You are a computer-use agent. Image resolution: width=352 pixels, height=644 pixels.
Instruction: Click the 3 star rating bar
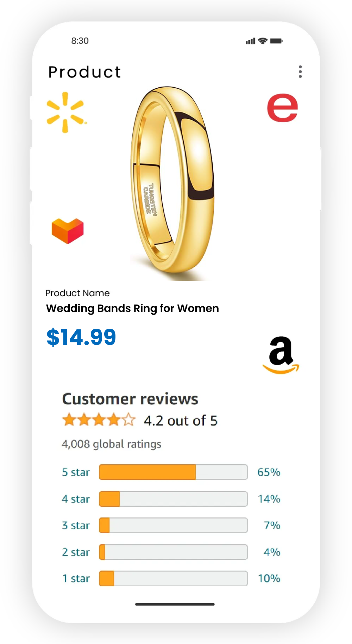click(x=173, y=525)
